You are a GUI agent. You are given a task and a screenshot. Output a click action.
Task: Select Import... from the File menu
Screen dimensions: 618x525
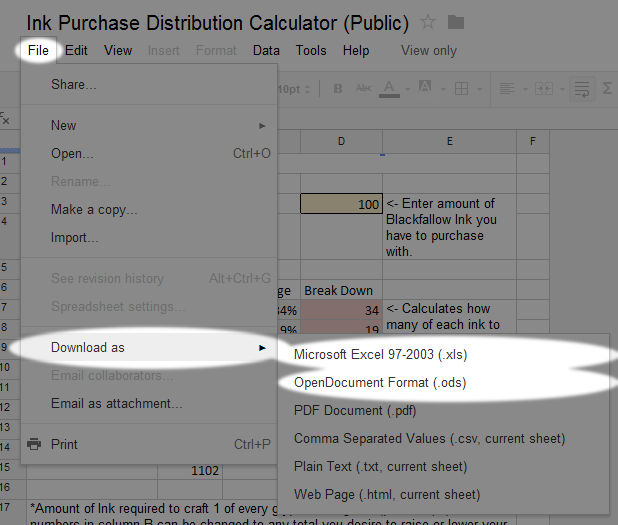(149, 238)
